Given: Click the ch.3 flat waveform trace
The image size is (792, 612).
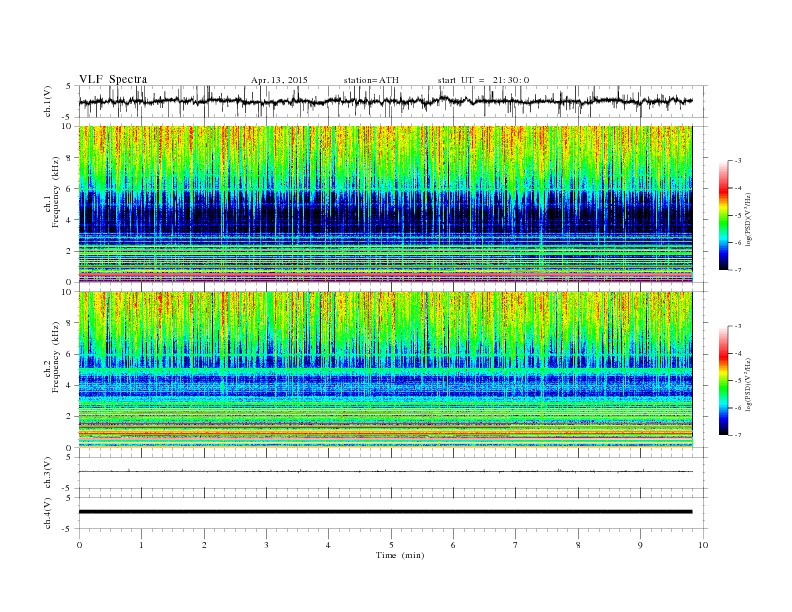Looking at the screenshot, I should (385, 472).
